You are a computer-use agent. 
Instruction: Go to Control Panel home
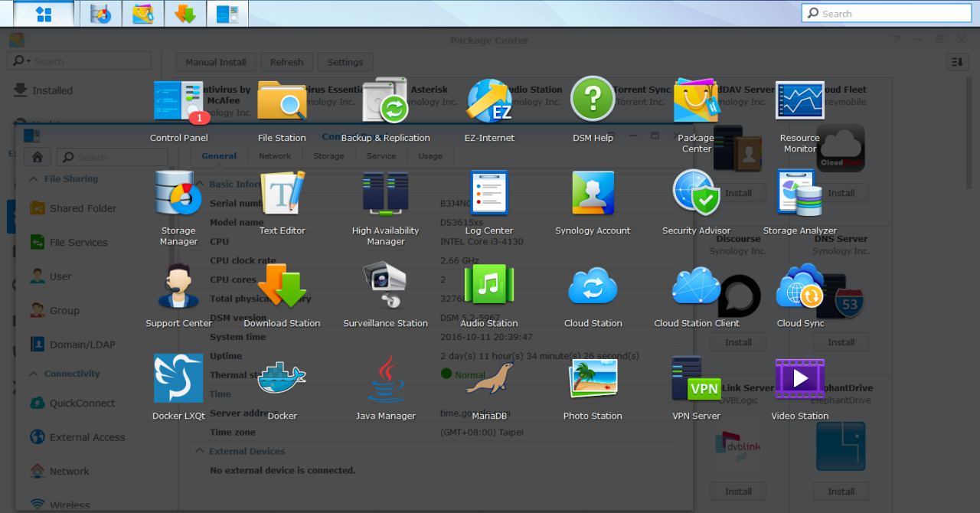tap(37, 157)
